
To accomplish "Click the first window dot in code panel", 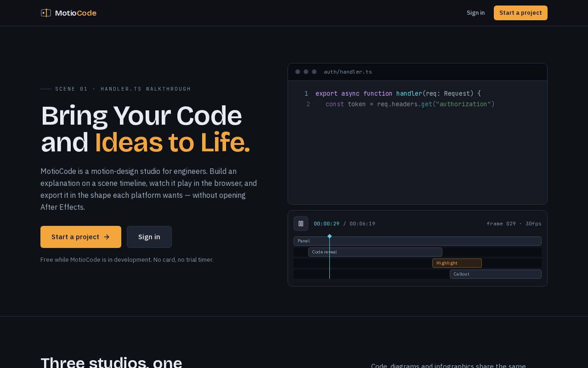I will 298,72.
